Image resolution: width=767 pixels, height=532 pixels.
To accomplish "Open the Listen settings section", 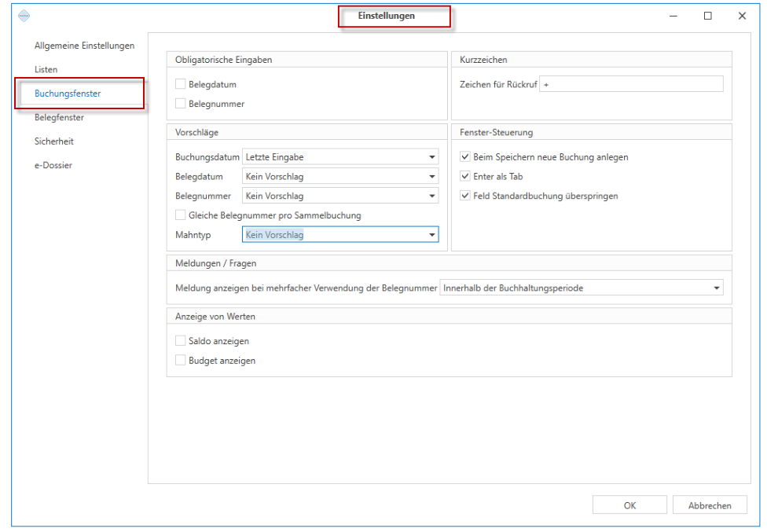I will (46, 69).
